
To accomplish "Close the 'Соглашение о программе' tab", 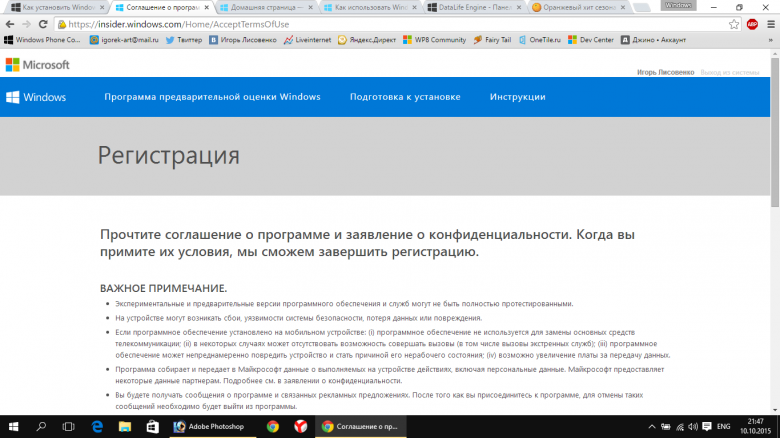I will [206, 7].
